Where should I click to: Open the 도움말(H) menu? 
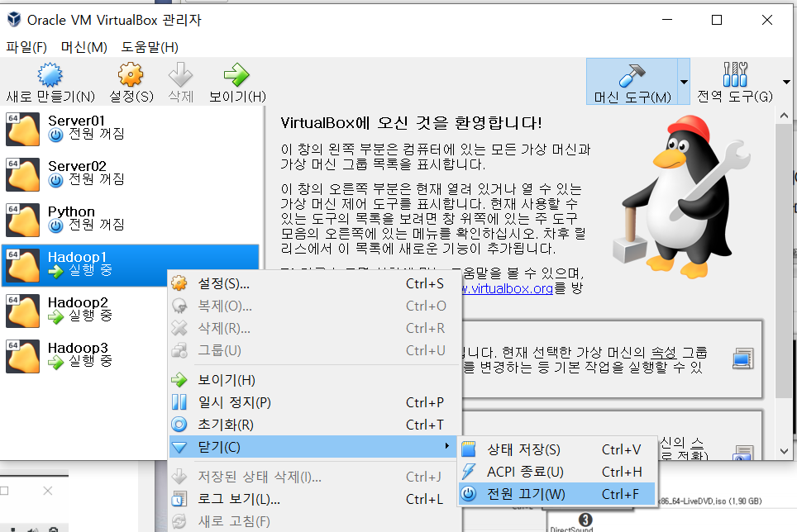coord(150,47)
